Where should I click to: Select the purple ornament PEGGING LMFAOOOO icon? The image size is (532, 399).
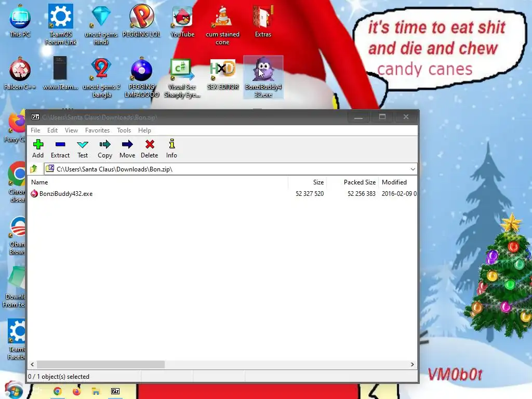click(x=142, y=77)
